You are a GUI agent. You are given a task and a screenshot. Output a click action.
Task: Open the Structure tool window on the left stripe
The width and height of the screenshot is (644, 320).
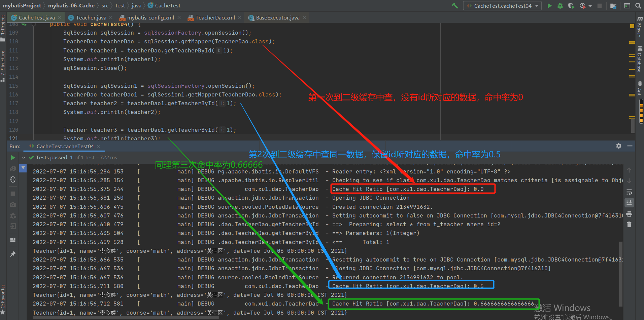[3, 66]
